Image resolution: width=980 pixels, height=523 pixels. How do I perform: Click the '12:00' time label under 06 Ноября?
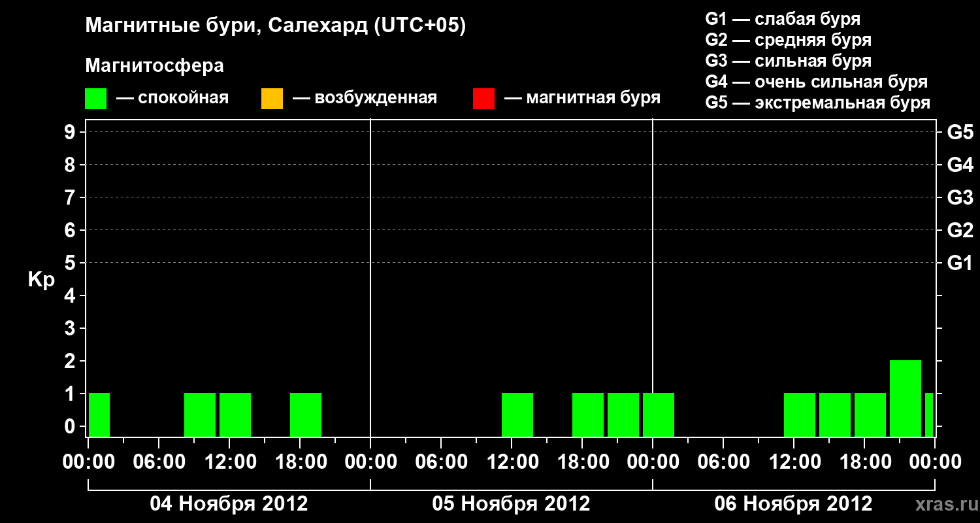pyautogui.click(x=794, y=462)
